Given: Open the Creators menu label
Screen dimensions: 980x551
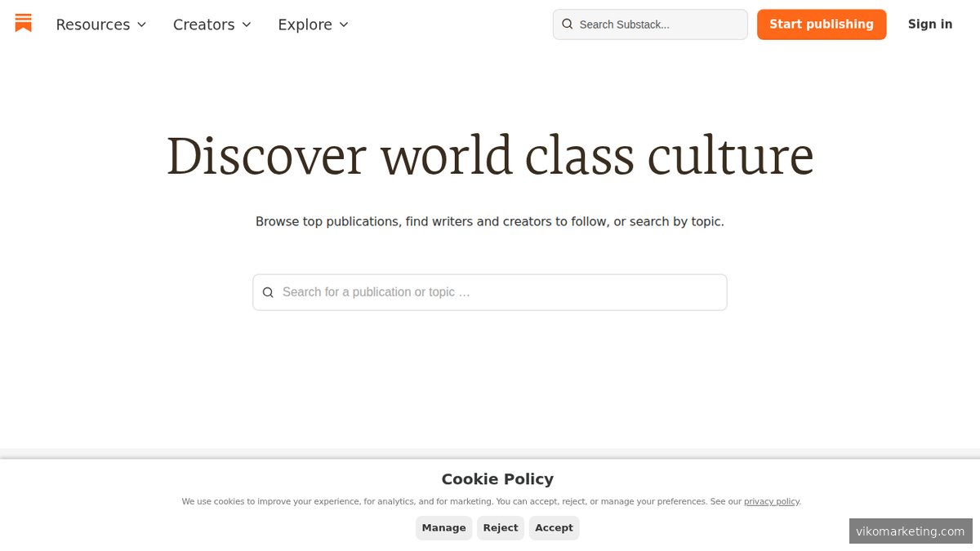Looking at the screenshot, I should (x=203, y=24).
